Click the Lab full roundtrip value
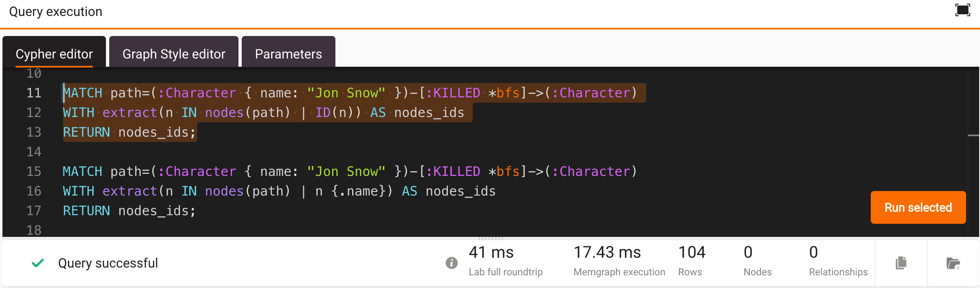The width and height of the screenshot is (980, 288). pyautogui.click(x=491, y=252)
